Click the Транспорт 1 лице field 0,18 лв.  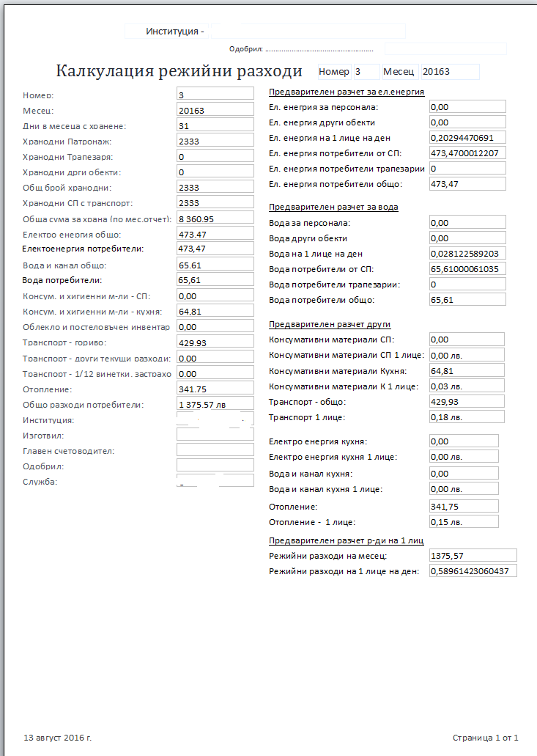(x=467, y=417)
